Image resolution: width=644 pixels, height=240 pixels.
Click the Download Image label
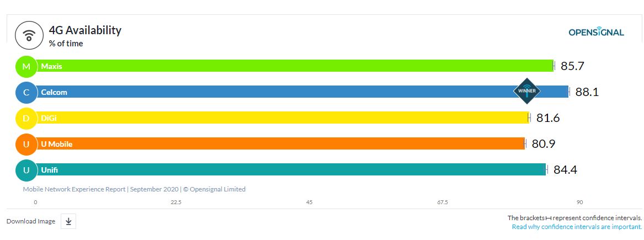pos(31,221)
